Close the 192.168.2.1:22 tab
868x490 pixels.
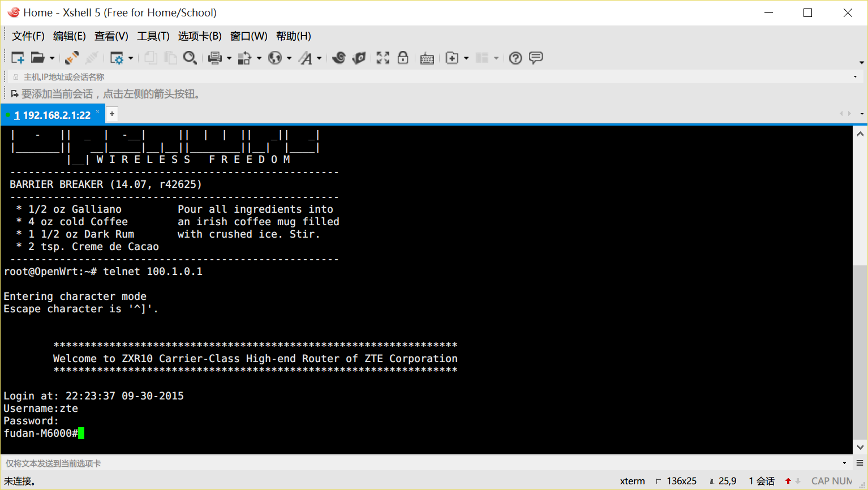click(98, 112)
